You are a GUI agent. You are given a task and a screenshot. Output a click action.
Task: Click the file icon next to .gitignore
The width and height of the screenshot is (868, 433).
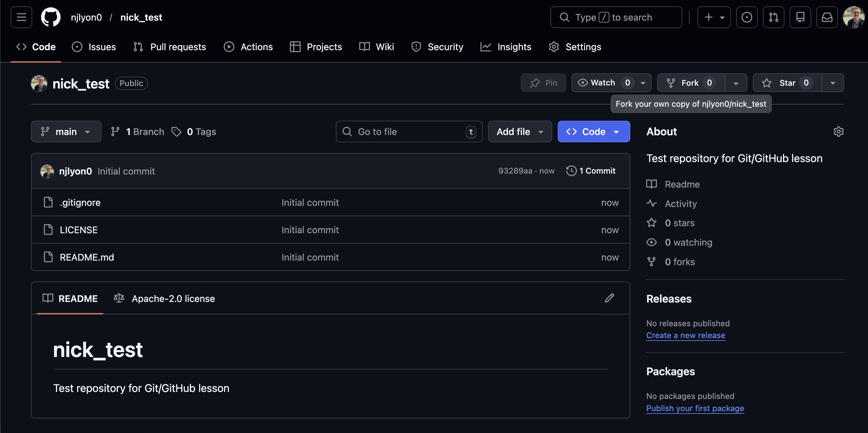coord(48,202)
